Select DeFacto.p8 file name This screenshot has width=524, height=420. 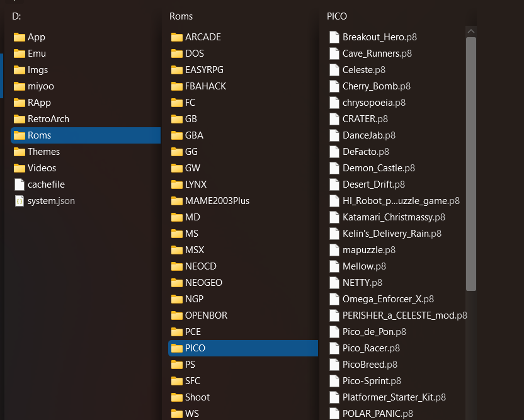pos(366,152)
